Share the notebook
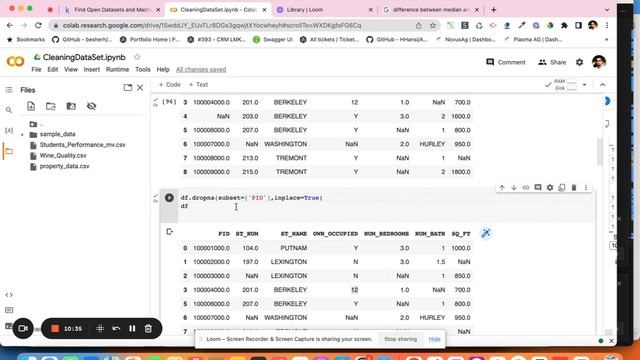640x360 pixels. (x=552, y=62)
